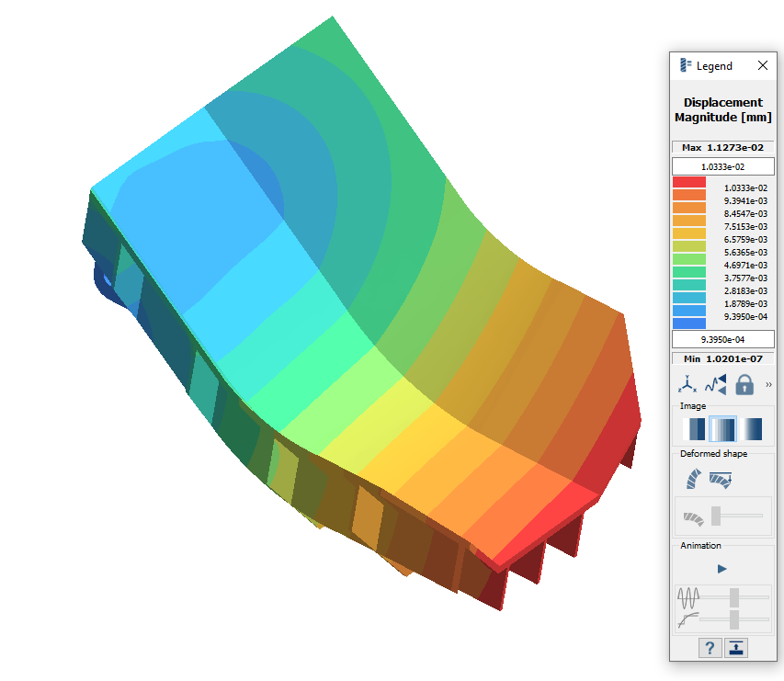
Task: Click the deformed shape with arrow icon
Action: click(721, 479)
